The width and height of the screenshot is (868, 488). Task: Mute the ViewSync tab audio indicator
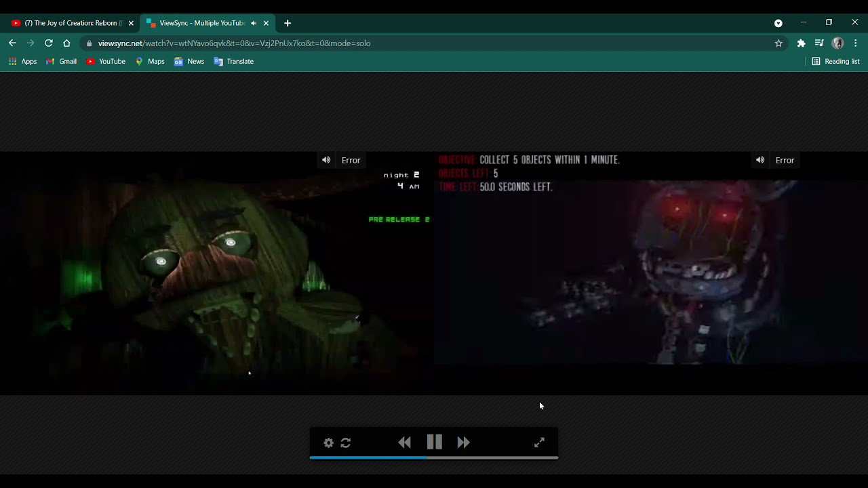(254, 23)
